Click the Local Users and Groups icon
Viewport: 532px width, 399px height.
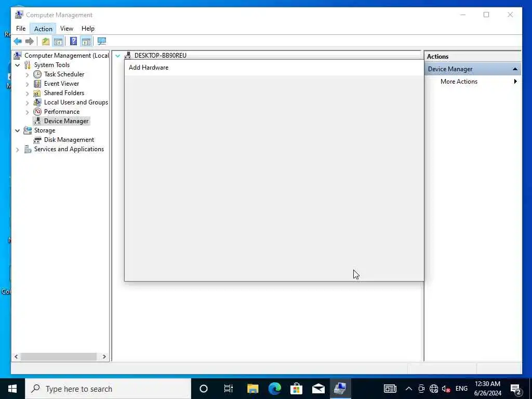tap(37, 102)
